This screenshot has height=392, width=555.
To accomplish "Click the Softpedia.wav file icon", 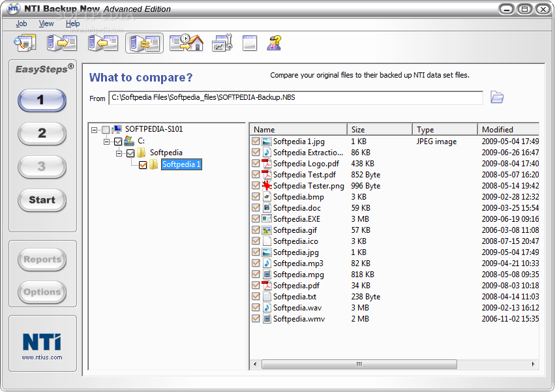I will [267, 307].
